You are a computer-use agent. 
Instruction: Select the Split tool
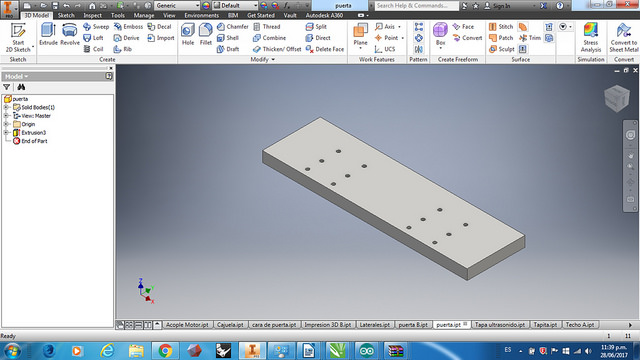pyautogui.click(x=316, y=27)
